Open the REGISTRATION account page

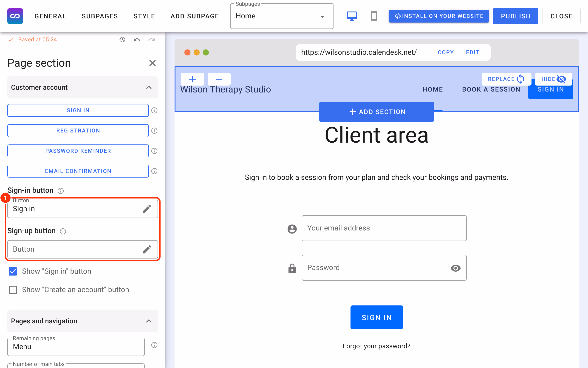(x=78, y=130)
